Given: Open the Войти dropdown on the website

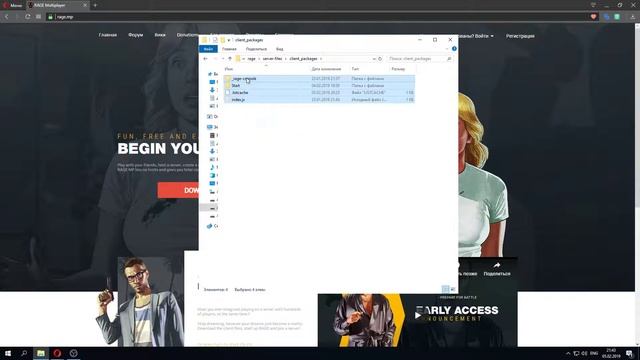Looking at the screenshot, I should click(x=484, y=36).
